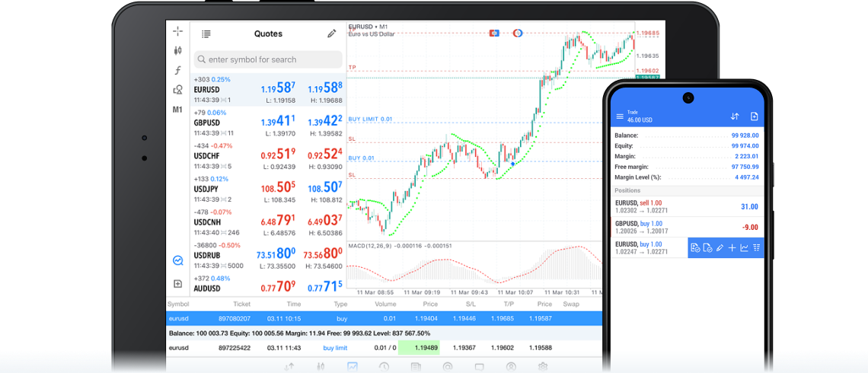Open the settings gear tab in bottom bar
Image resolution: width=868 pixels, height=373 pixels.
point(543,366)
